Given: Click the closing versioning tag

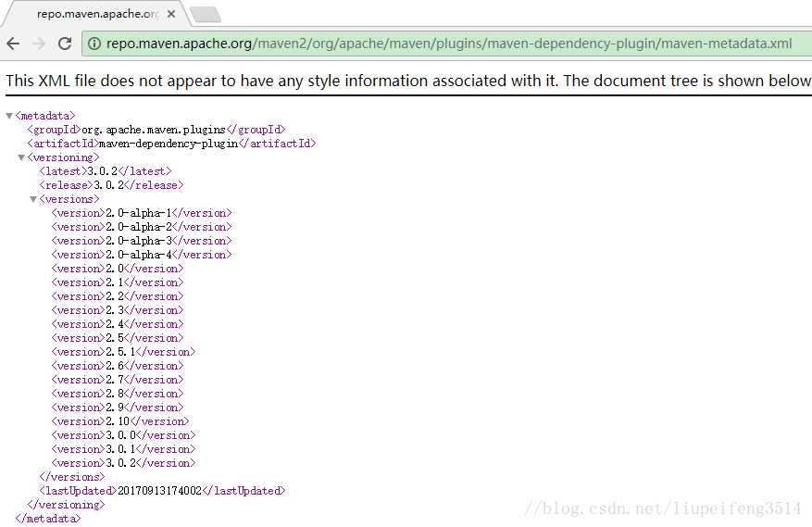Looking at the screenshot, I should (x=66, y=505).
